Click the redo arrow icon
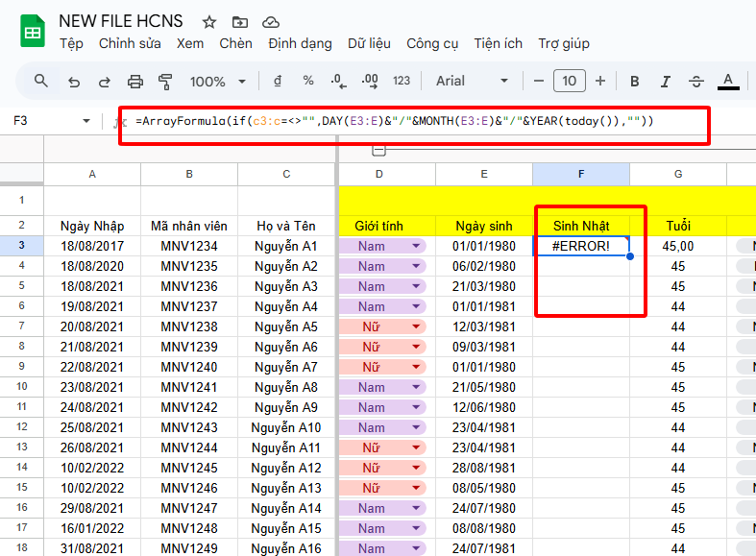The image size is (756, 556). point(104,82)
